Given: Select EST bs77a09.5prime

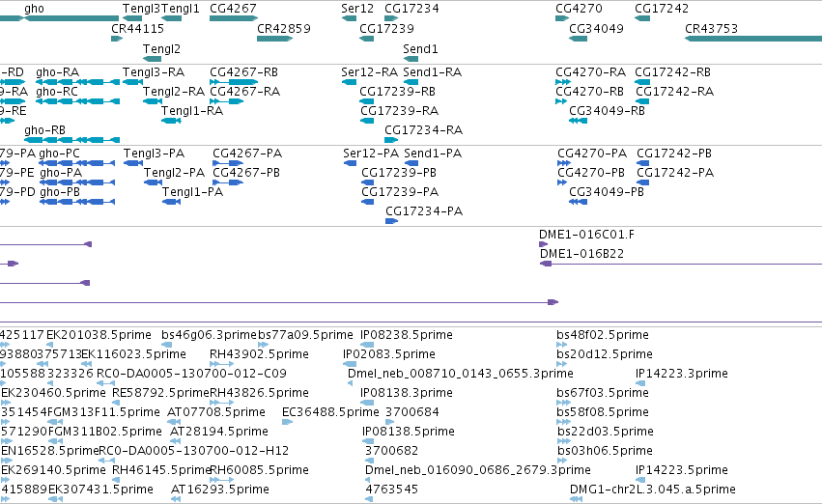Looking at the screenshot, I should click(x=305, y=335).
